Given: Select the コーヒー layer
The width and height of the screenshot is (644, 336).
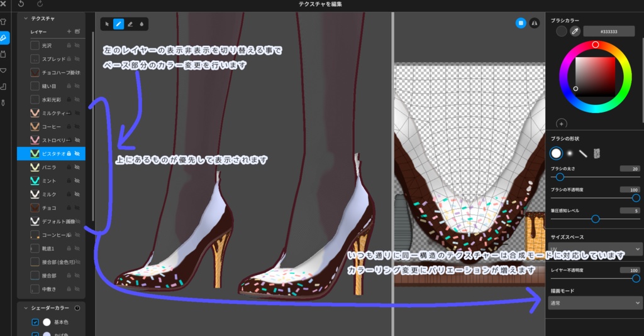Looking at the screenshot, I should click(52, 127).
